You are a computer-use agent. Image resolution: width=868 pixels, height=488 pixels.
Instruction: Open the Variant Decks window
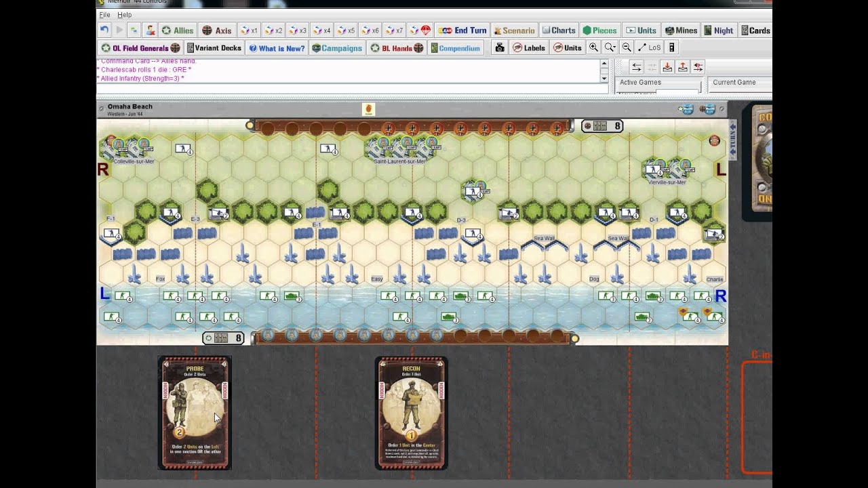pyautogui.click(x=214, y=48)
